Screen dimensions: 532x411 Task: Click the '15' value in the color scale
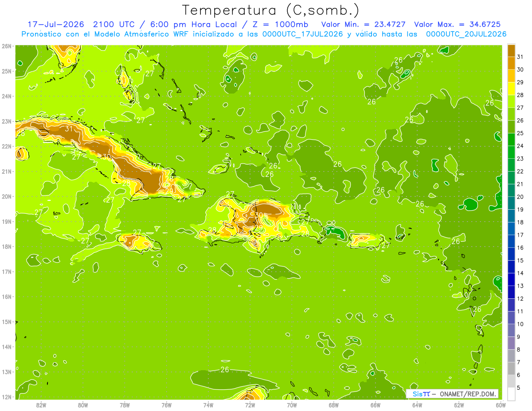click(x=520, y=260)
